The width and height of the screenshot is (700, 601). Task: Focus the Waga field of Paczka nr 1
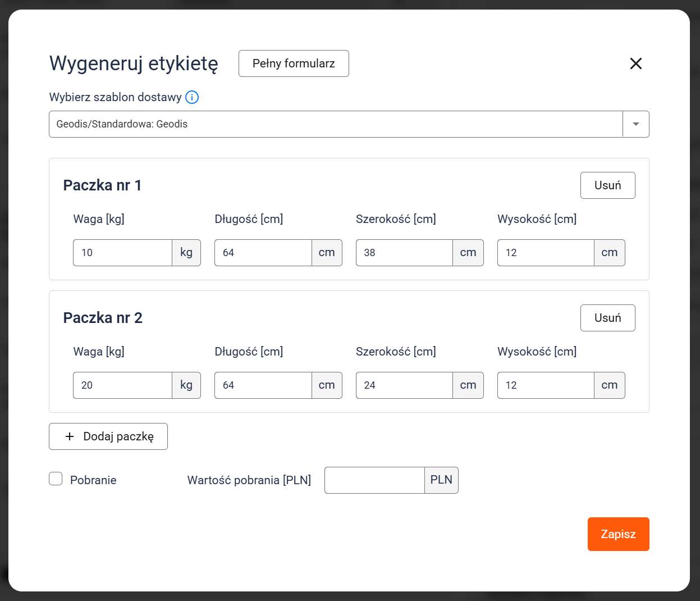(x=122, y=253)
